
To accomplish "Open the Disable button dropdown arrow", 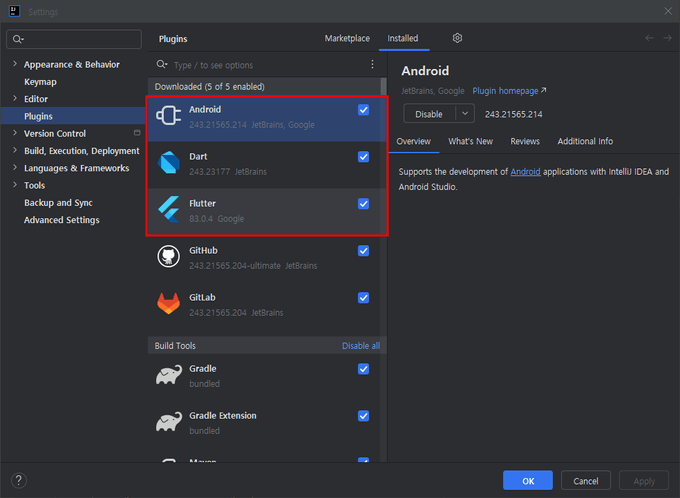I will point(465,114).
